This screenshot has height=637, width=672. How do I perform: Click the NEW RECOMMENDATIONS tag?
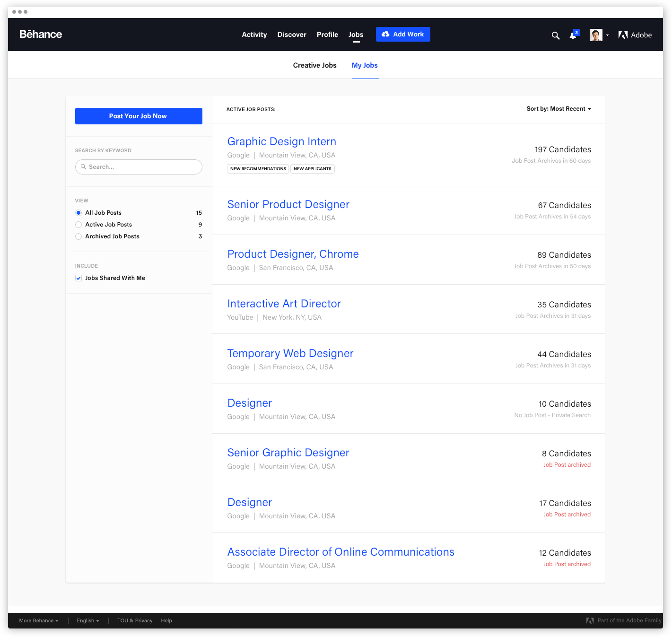[x=258, y=169]
